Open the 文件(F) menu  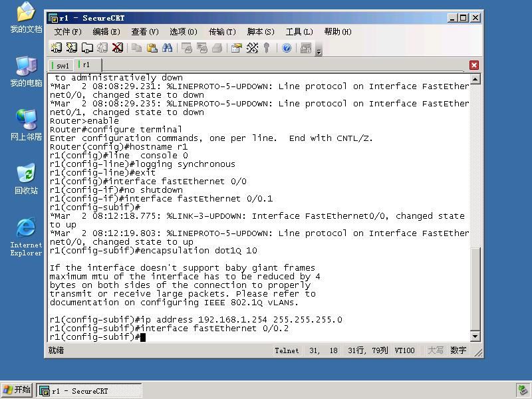[x=68, y=32]
